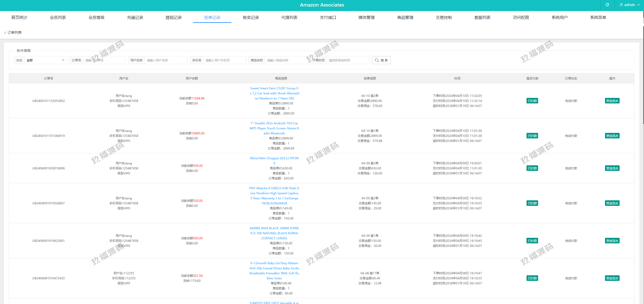
Task: Open Sweet Heart Paris CS287 product link
Action: tap(274, 93)
